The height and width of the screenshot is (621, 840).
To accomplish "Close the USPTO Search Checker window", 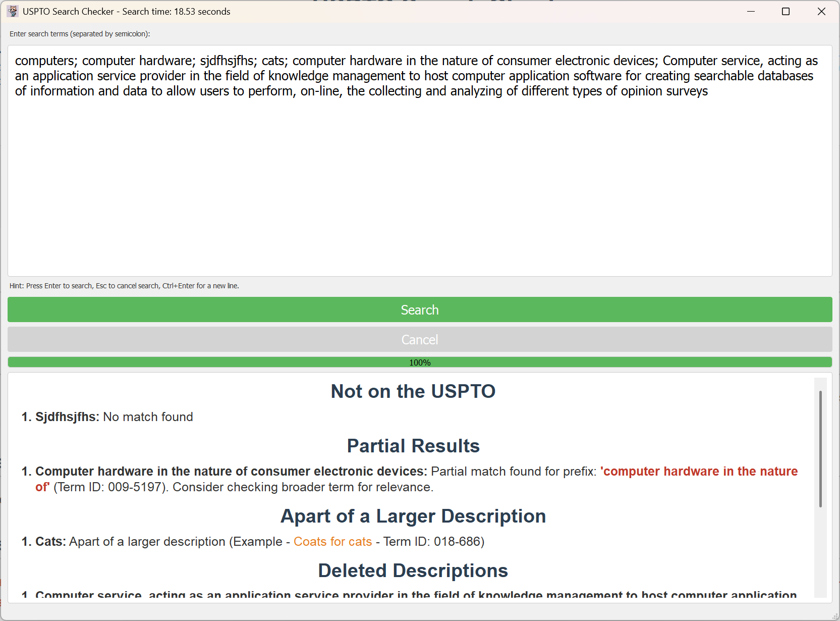I will coord(821,11).
